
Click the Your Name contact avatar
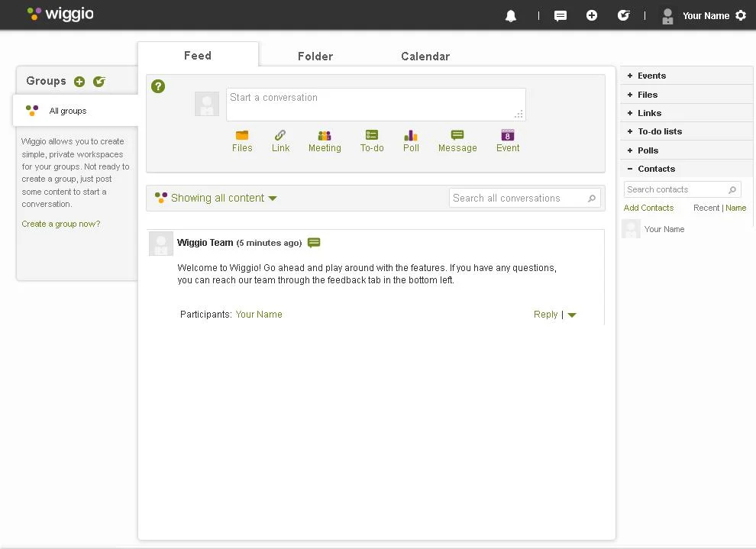point(631,229)
